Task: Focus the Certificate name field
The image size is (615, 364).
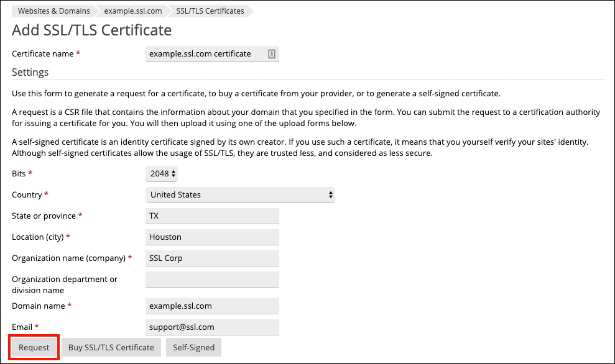Action: click(x=205, y=54)
